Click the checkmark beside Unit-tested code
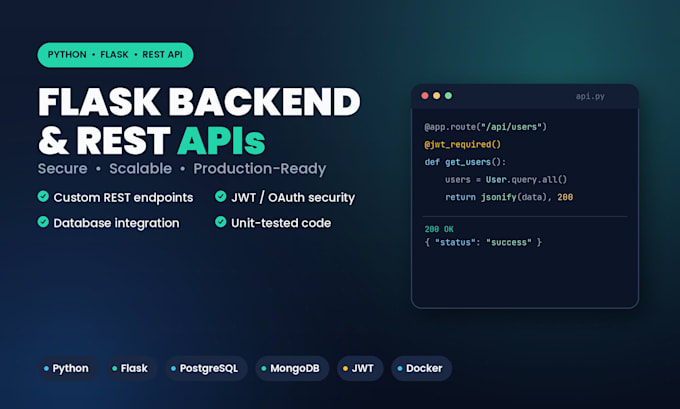This screenshot has height=409, width=680. [221, 222]
